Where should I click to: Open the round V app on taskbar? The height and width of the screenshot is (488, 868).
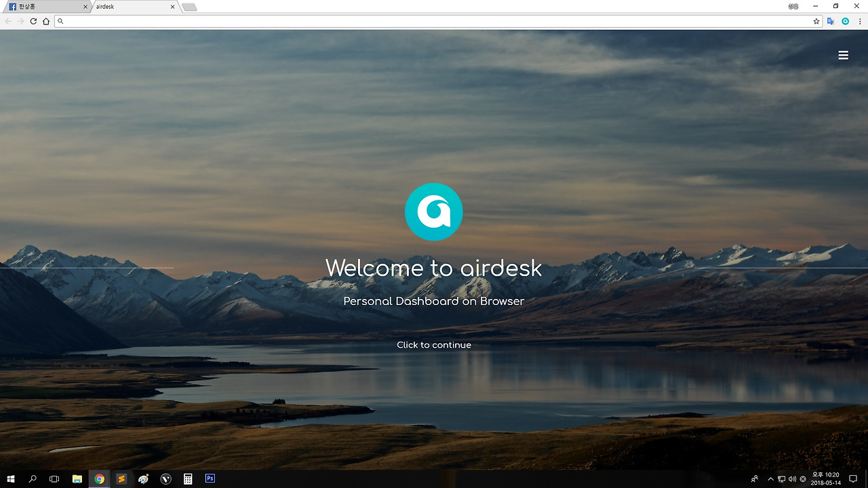click(x=166, y=479)
